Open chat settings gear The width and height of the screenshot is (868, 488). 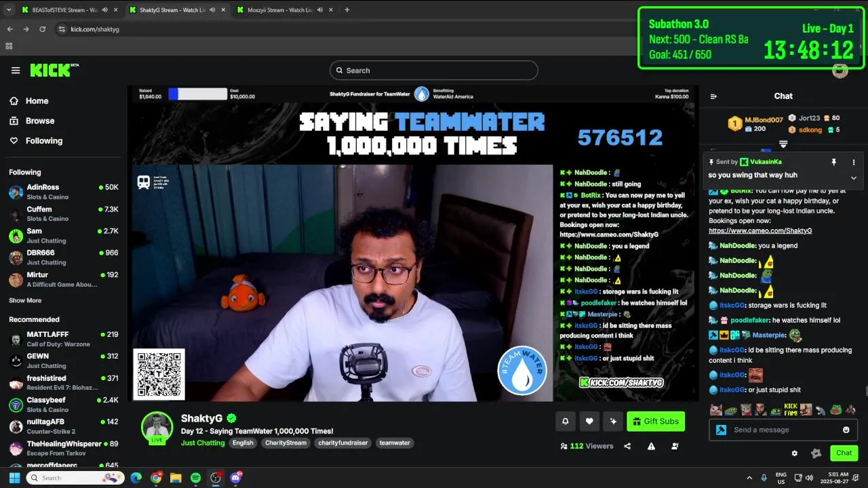click(795, 453)
